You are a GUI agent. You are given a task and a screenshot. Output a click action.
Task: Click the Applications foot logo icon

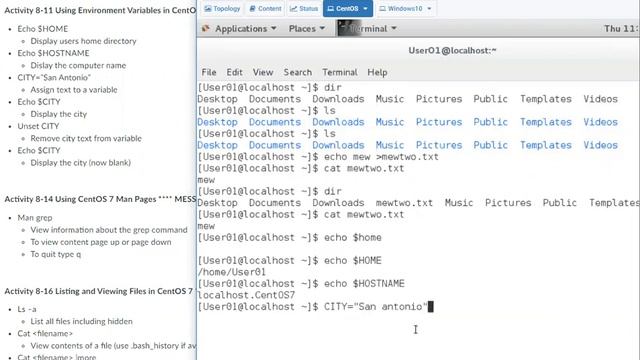(206, 29)
